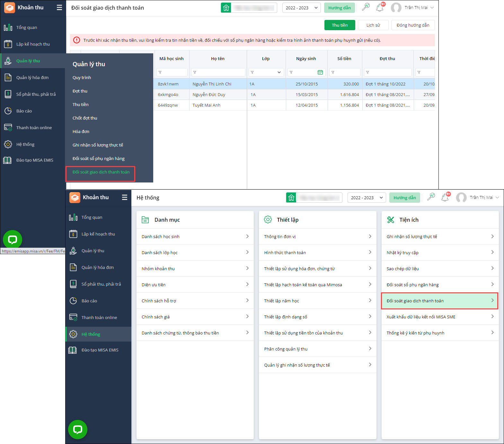Click the calendar icon in the Ngày sinh filter
504x444 pixels.
coord(320,72)
